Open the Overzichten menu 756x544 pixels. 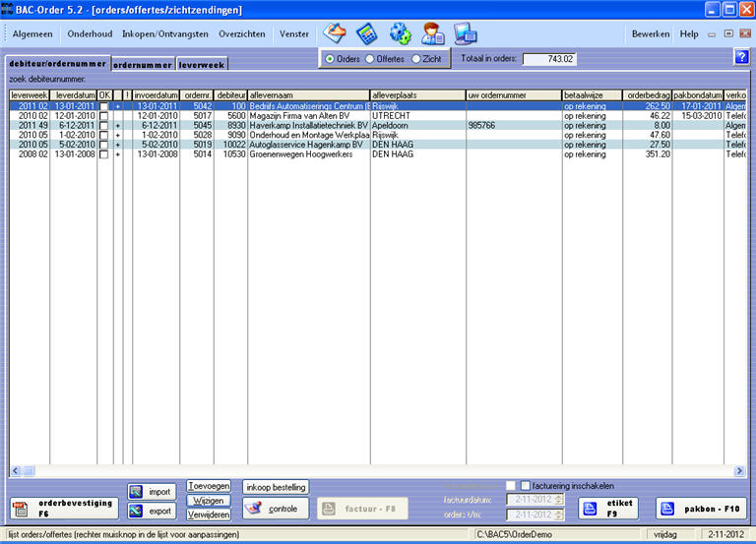pyautogui.click(x=242, y=33)
